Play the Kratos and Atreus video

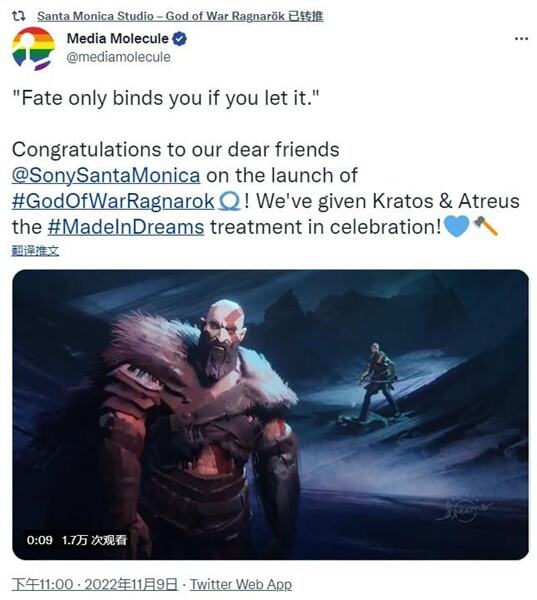(271, 415)
